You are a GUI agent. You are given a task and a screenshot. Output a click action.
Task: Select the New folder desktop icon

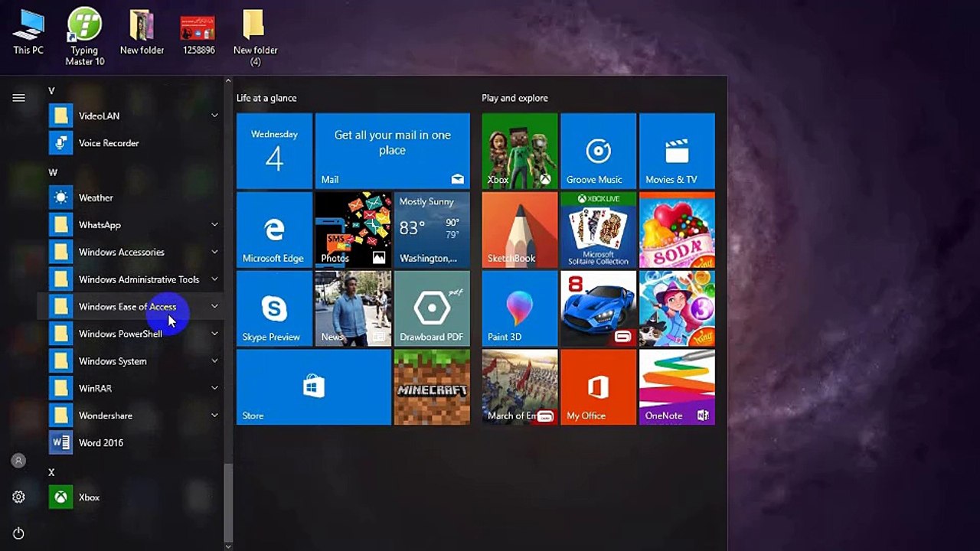point(142,31)
